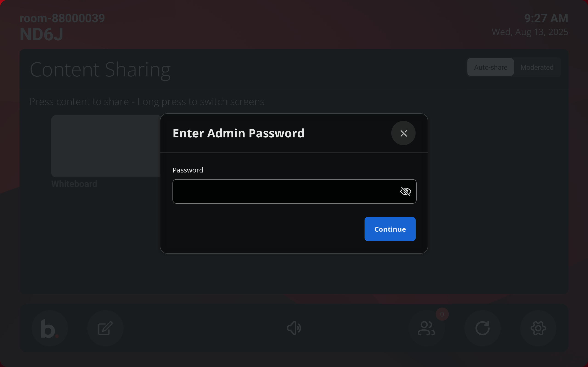Click the b. logo button

tap(50, 328)
